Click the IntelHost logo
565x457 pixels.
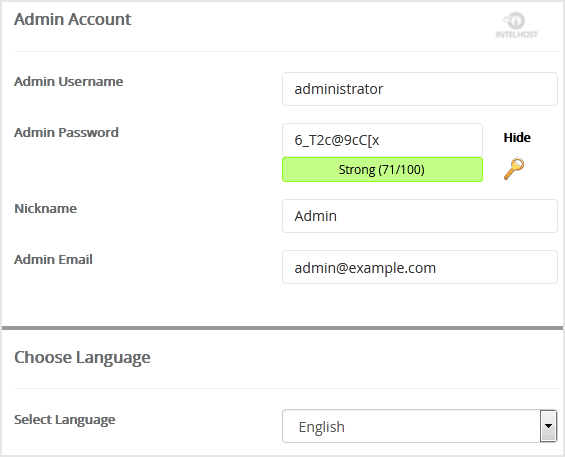(517, 25)
